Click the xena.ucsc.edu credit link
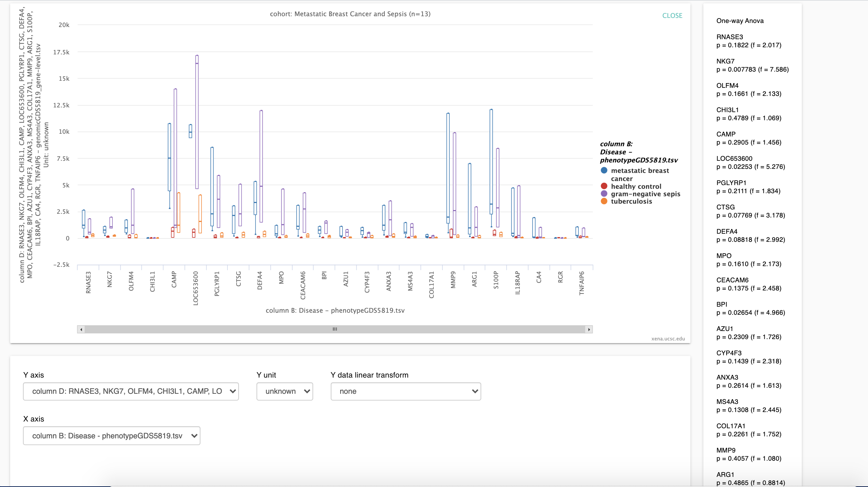The height and width of the screenshot is (487, 868). coord(668,338)
